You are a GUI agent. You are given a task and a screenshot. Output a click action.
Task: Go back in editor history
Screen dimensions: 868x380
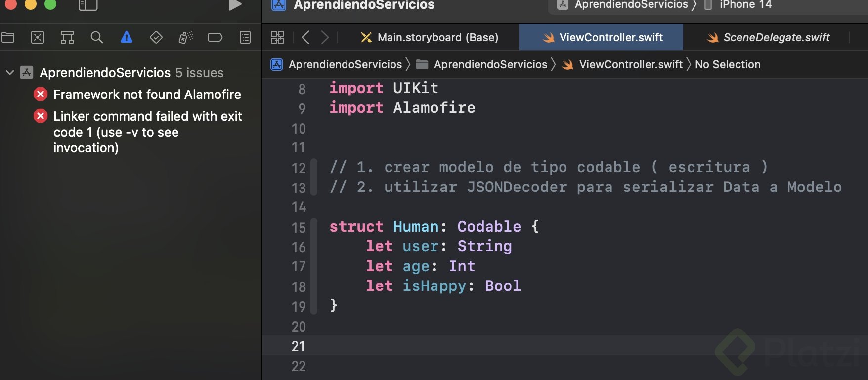305,37
